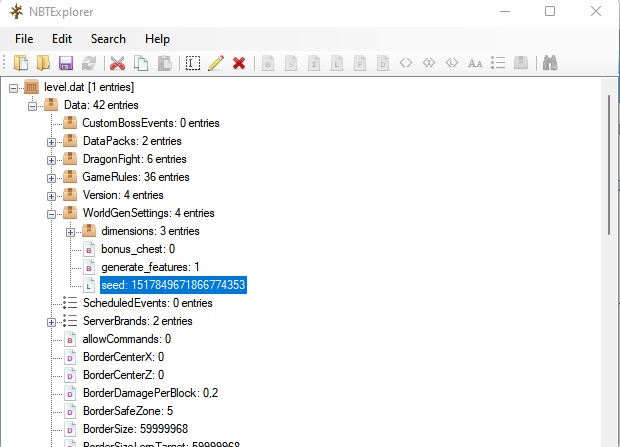
Task: Cut the selected tag with the scissors icon
Action: [117, 63]
